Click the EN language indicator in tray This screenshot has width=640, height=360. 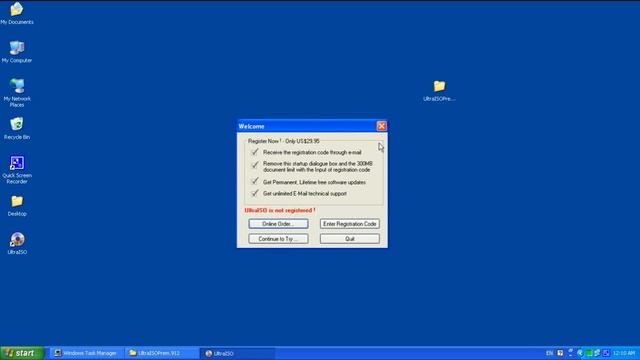tap(549, 353)
